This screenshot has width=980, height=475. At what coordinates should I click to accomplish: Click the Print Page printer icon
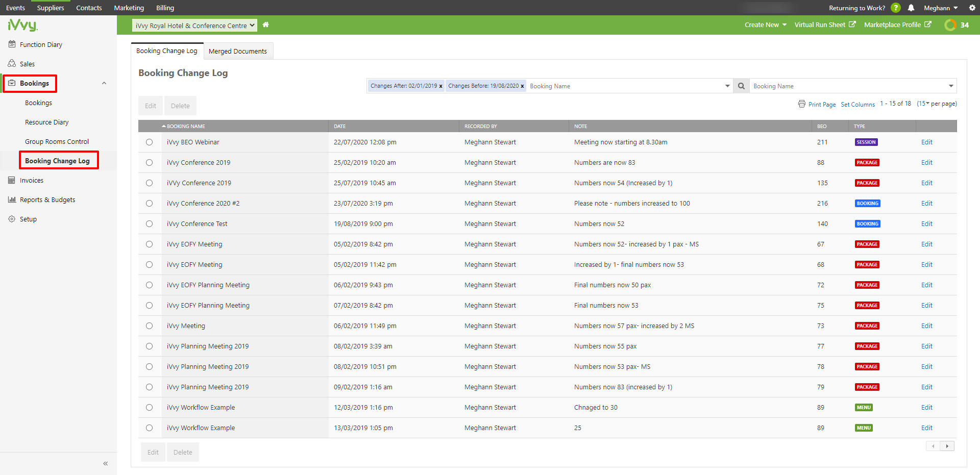click(801, 104)
